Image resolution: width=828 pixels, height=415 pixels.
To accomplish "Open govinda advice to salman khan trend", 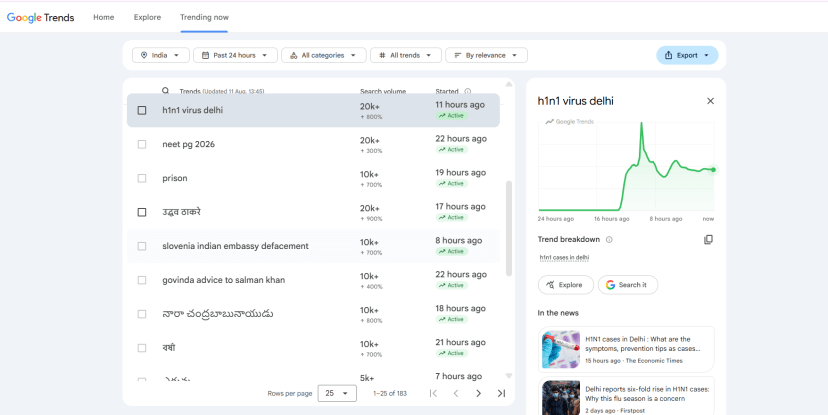I will point(313,280).
